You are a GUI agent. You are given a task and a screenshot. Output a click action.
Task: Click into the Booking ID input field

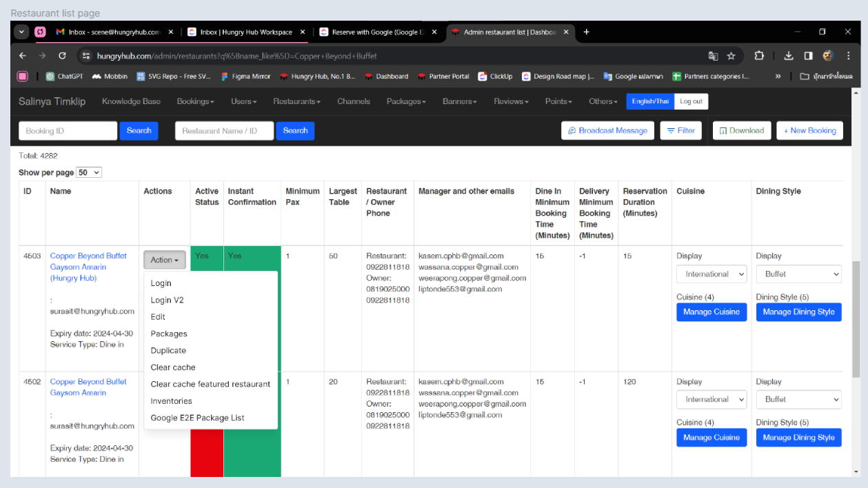[68, 131]
